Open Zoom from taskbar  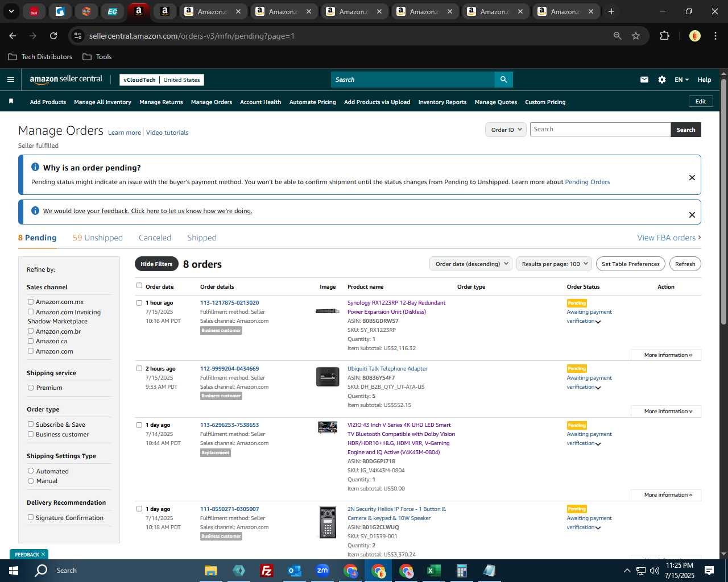click(322, 571)
